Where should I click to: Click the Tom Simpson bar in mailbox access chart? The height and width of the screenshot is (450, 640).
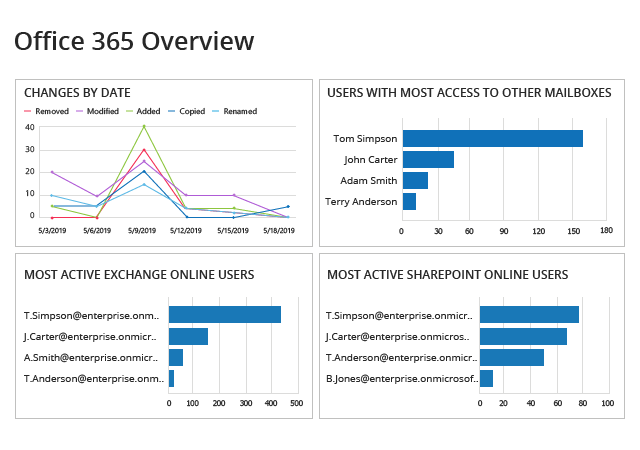point(493,138)
